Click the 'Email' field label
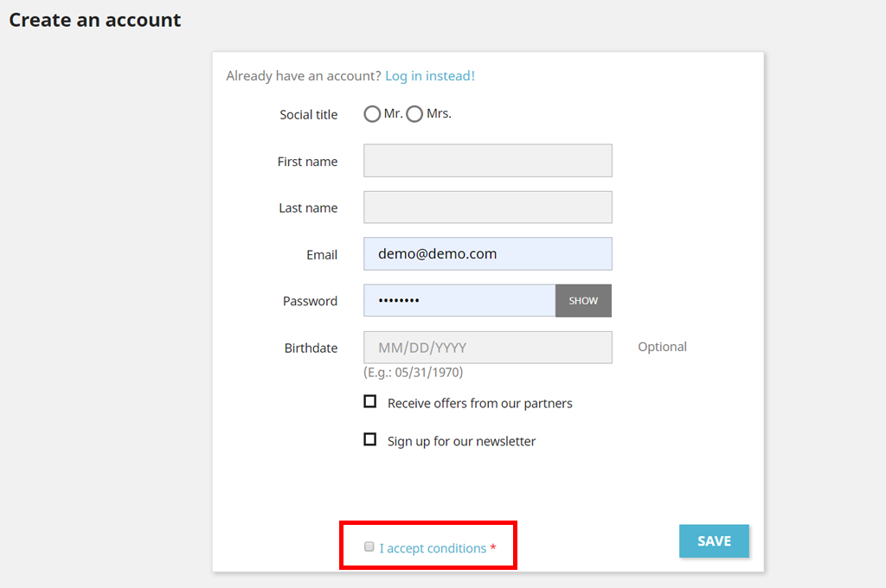 pos(322,255)
